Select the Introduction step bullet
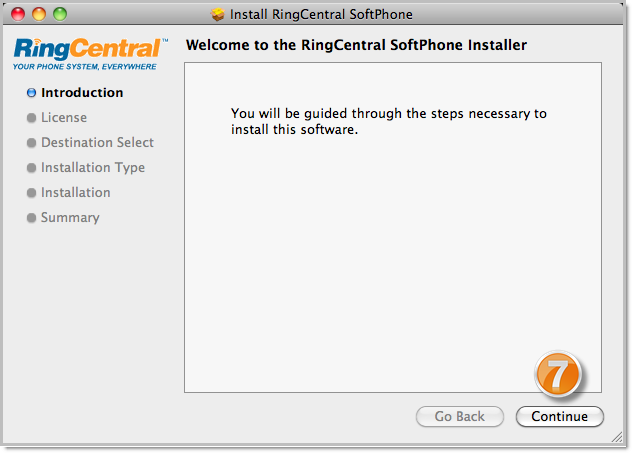 click(x=31, y=93)
